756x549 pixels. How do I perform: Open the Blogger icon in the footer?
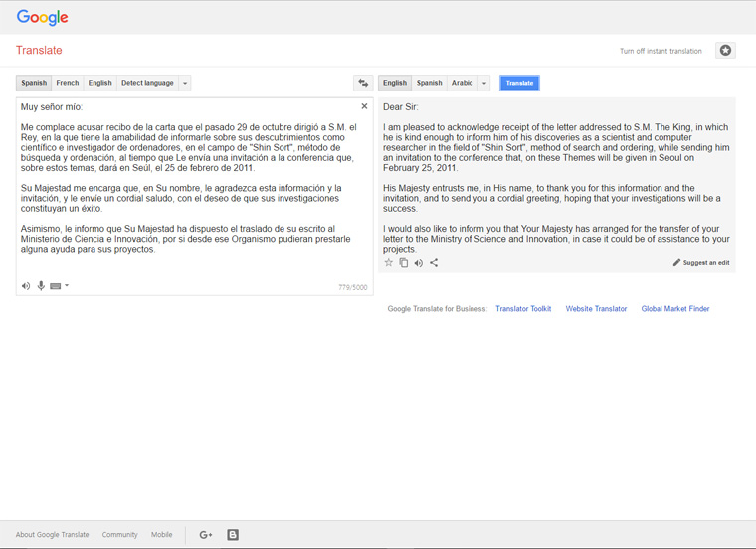[233, 534]
